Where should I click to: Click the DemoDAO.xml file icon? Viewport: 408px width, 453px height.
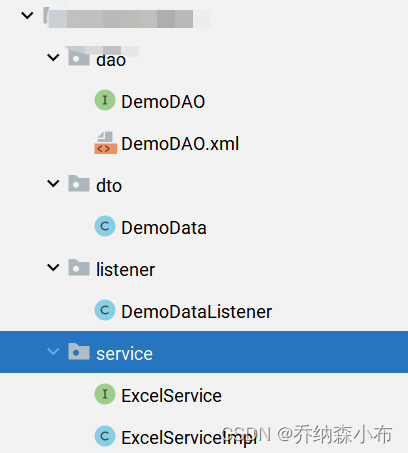point(105,143)
